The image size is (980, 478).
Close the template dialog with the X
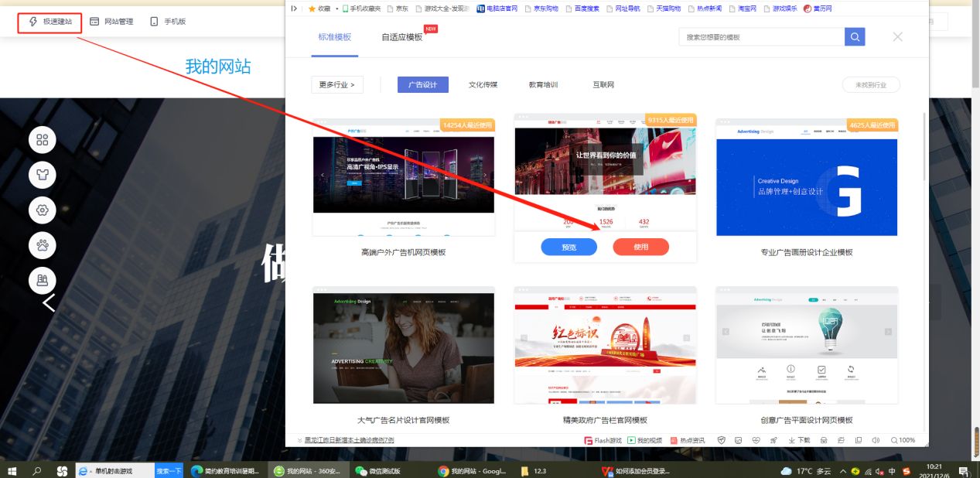[897, 36]
